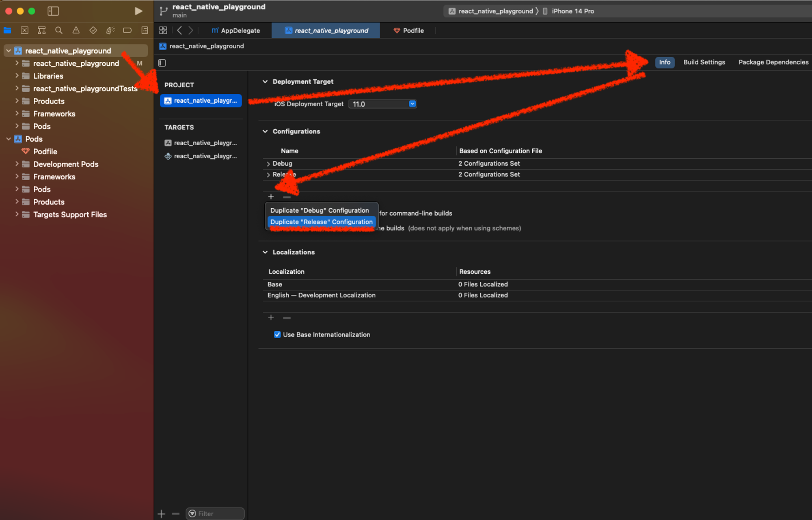This screenshot has height=520, width=812.
Task: Click react_native_playground in the breadcrumb bar
Action: pyautogui.click(x=207, y=46)
